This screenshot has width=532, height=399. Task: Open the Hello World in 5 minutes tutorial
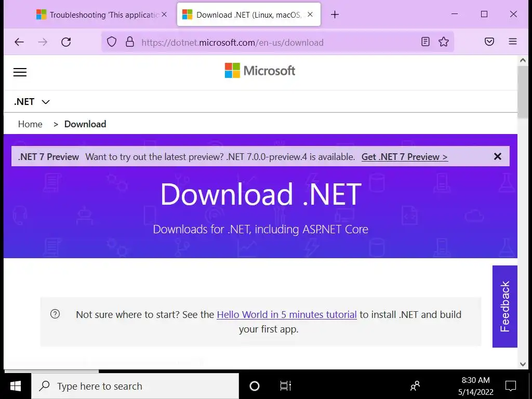[287, 314]
